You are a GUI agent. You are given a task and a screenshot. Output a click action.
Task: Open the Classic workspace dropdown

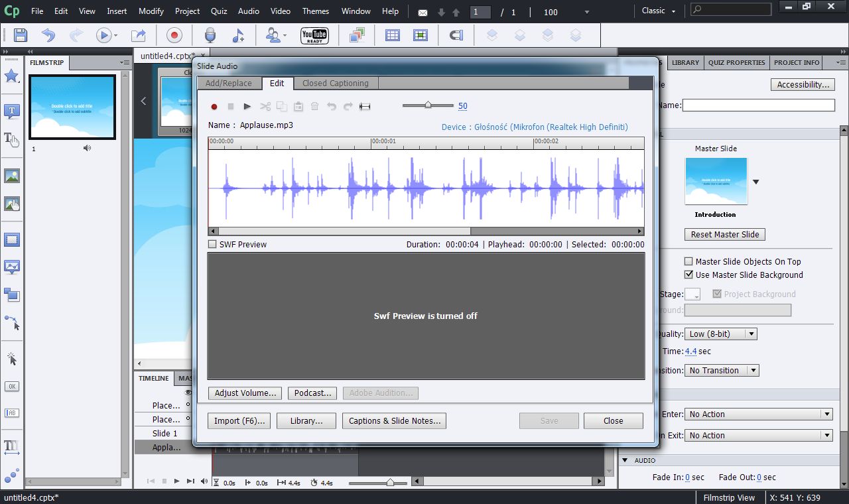pyautogui.click(x=659, y=11)
